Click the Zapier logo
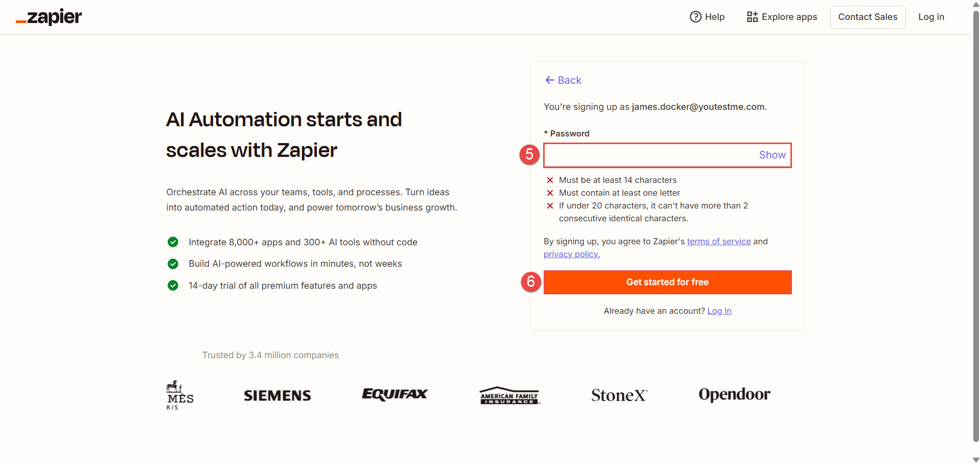 click(x=49, y=17)
